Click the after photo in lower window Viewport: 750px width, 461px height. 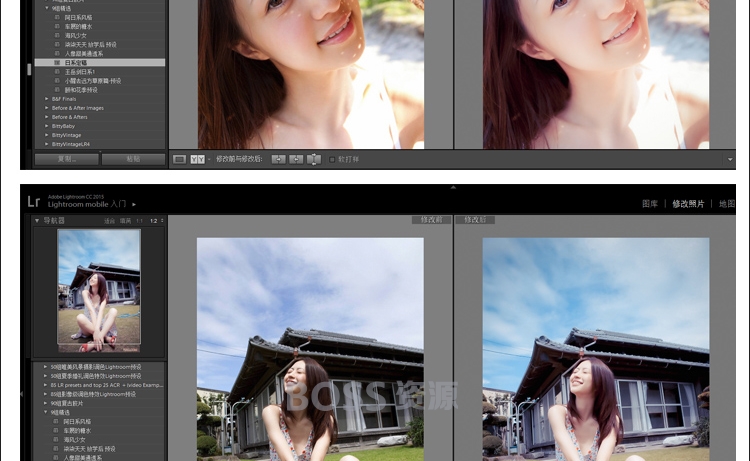(x=596, y=349)
